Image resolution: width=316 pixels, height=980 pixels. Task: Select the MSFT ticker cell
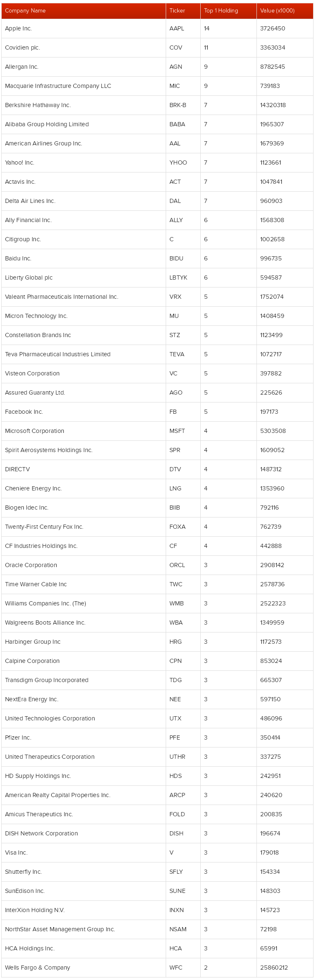pyautogui.click(x=183, y=431)
